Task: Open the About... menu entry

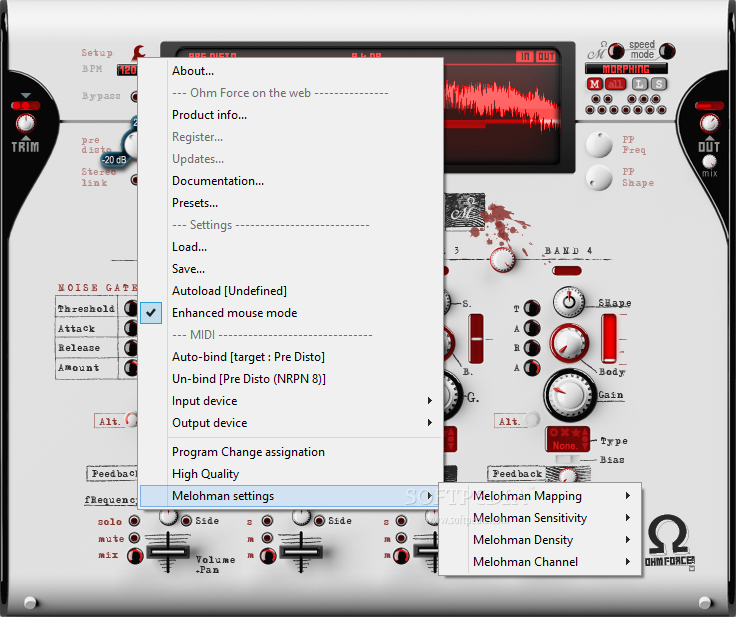Action: click(x=292, y=71)
